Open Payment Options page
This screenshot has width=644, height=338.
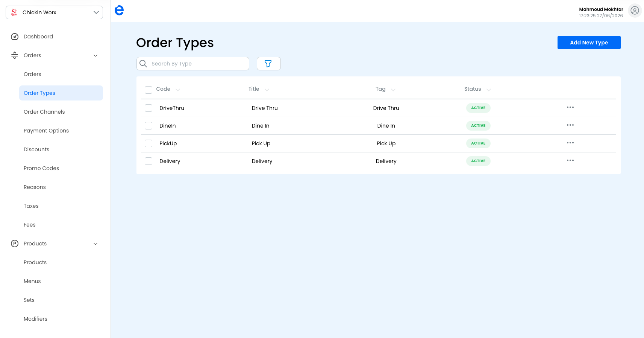46,131
